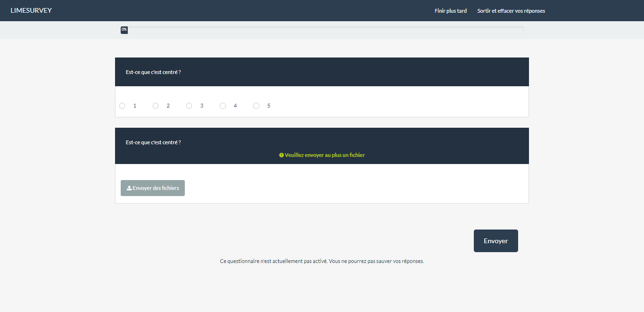
Task: Click the upload arrow icon in file button
Action: pyautogui.click(x=129, y=188)
